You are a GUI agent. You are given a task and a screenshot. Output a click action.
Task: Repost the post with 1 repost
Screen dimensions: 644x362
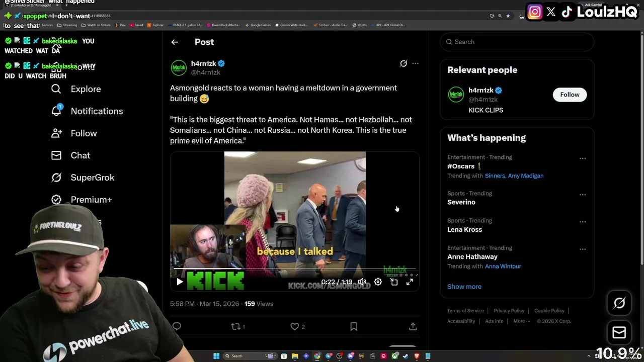click(237, 327)
